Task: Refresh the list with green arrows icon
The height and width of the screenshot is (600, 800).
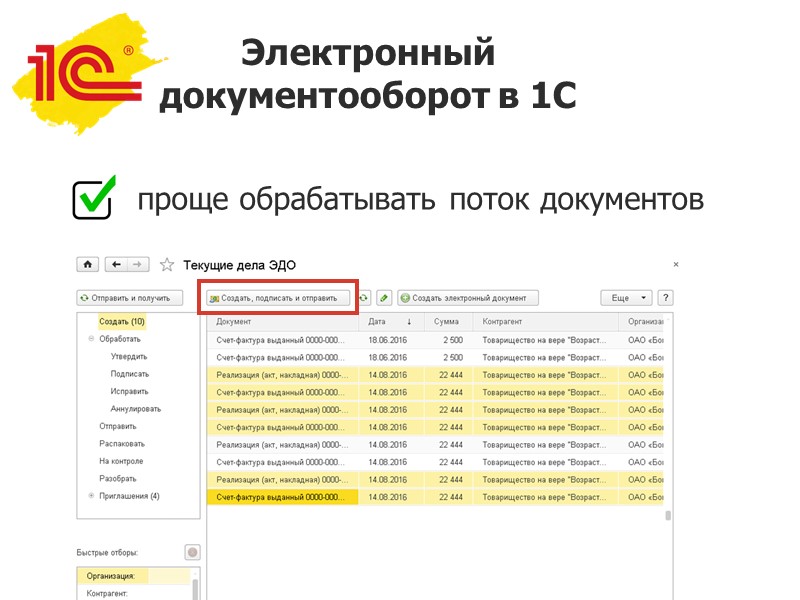Action: coord(363,298)
